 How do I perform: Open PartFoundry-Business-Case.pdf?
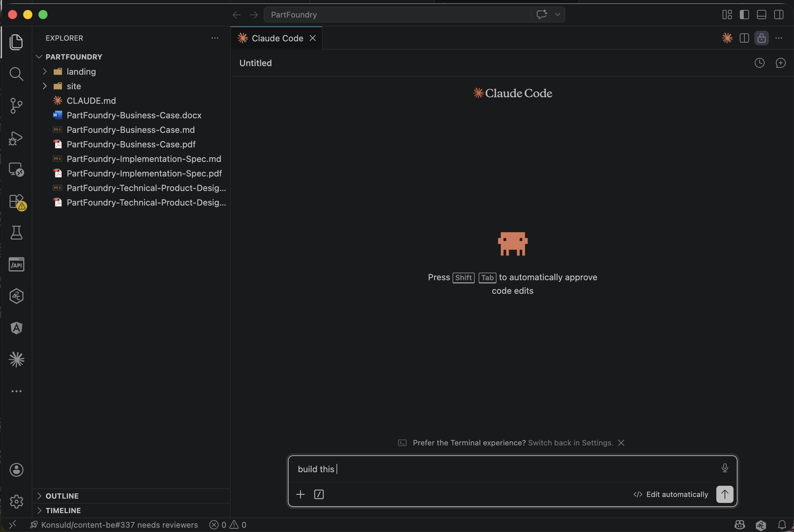(131, 144)
